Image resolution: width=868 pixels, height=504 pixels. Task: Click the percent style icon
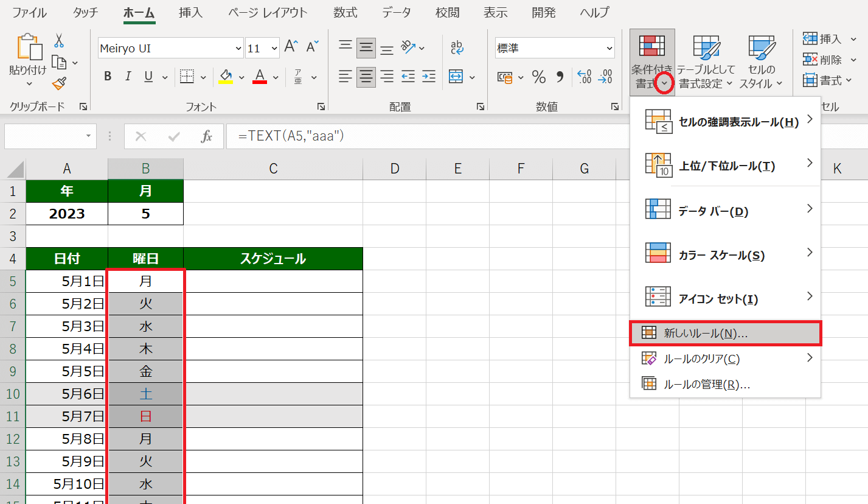click(x=538, y=77)
